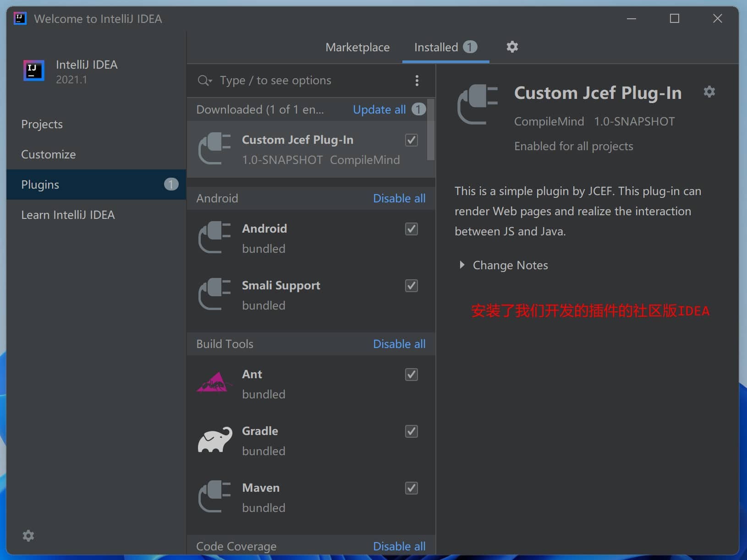The width and height of the screenshot is (747, 560).
Task: Click the search magnifier icon in plugin search
Action: (x=204, y=81)
